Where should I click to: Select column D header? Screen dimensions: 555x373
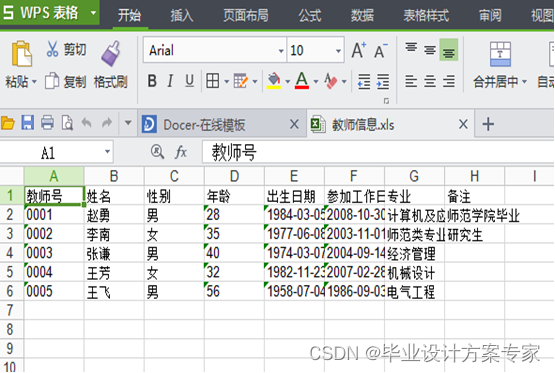coord(234,176)
